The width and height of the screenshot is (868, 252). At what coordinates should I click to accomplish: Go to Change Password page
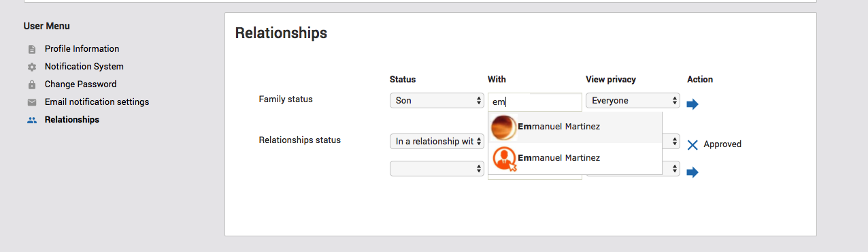(80, 84)
